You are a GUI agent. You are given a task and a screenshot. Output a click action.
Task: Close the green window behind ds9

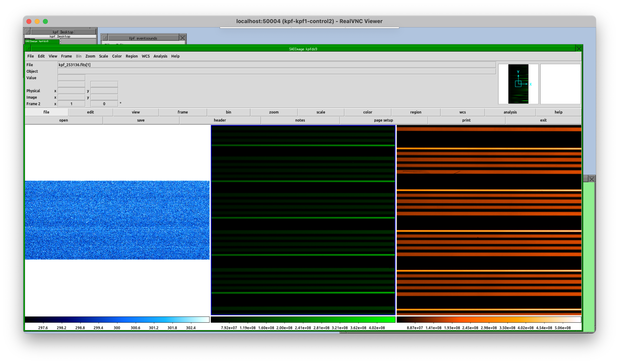pyautogui.click(x=592, y=179)
